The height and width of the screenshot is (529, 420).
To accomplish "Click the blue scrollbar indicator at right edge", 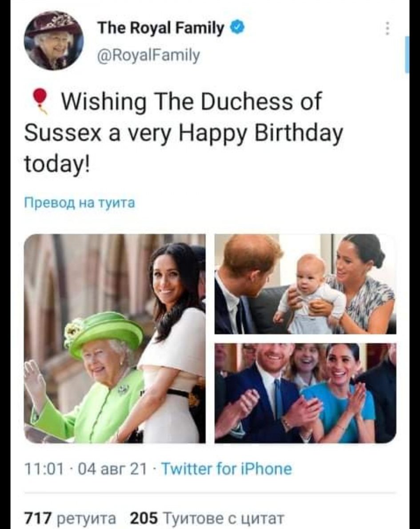I will point(406,55).
